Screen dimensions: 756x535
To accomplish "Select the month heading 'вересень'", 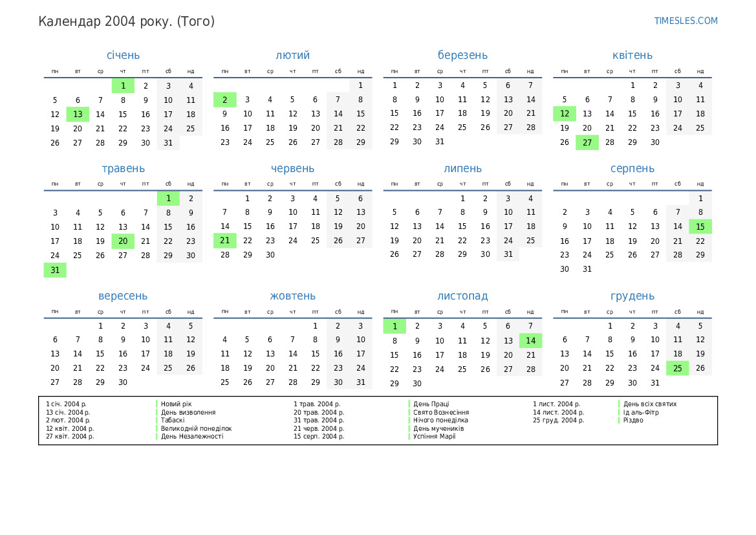I will (123, 296).
